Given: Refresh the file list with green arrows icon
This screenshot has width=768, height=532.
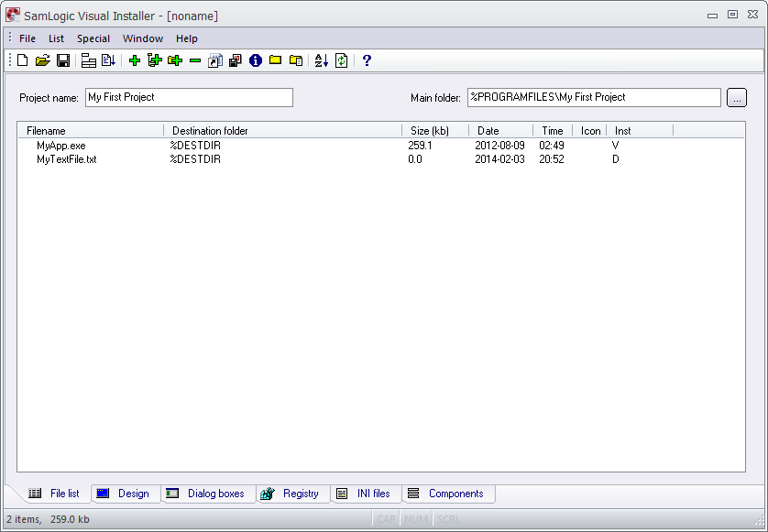Looking at the screenshot, I should [x=342, y=60].
